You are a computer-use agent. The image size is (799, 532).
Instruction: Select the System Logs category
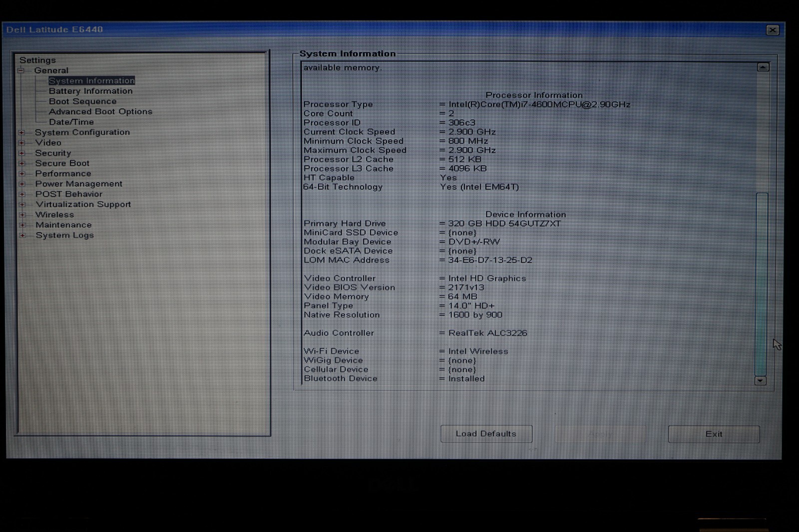point(65,236)
